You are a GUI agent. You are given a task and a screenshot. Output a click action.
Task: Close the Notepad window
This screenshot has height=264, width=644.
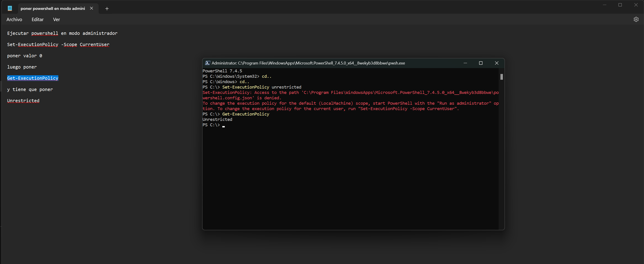tap(636, 5)
